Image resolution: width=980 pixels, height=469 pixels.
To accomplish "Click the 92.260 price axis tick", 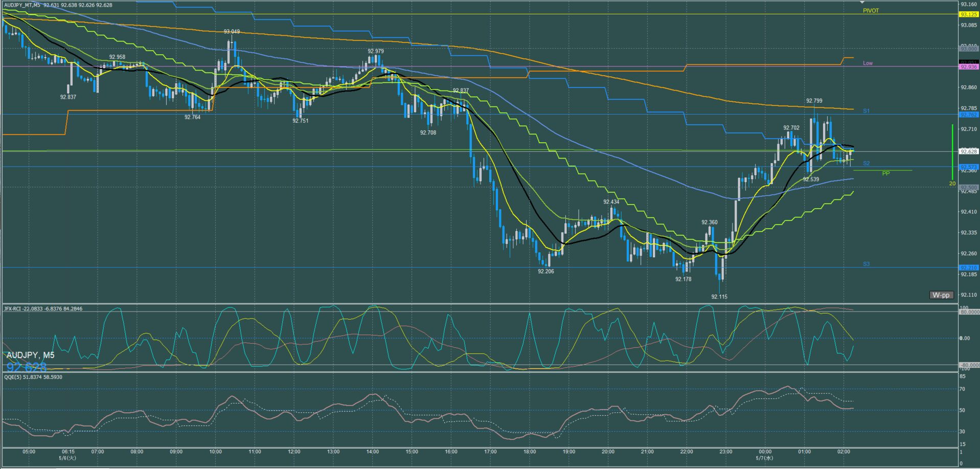I will (969, 254).
